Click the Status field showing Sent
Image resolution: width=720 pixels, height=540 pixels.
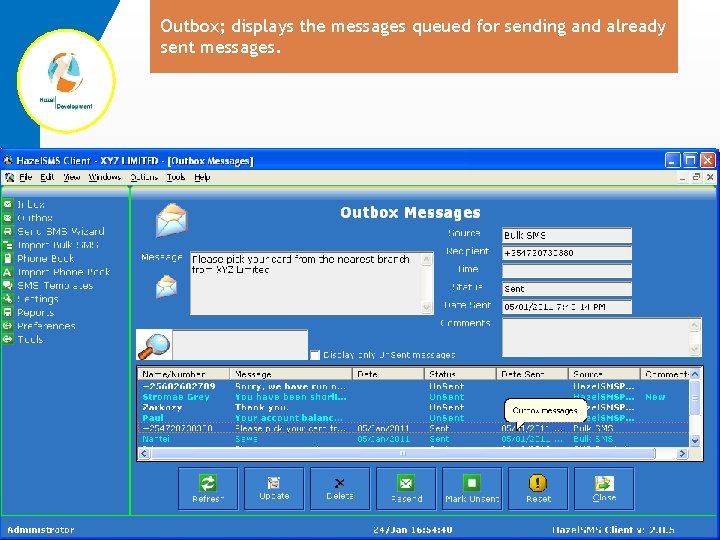[x=567, y=289]
